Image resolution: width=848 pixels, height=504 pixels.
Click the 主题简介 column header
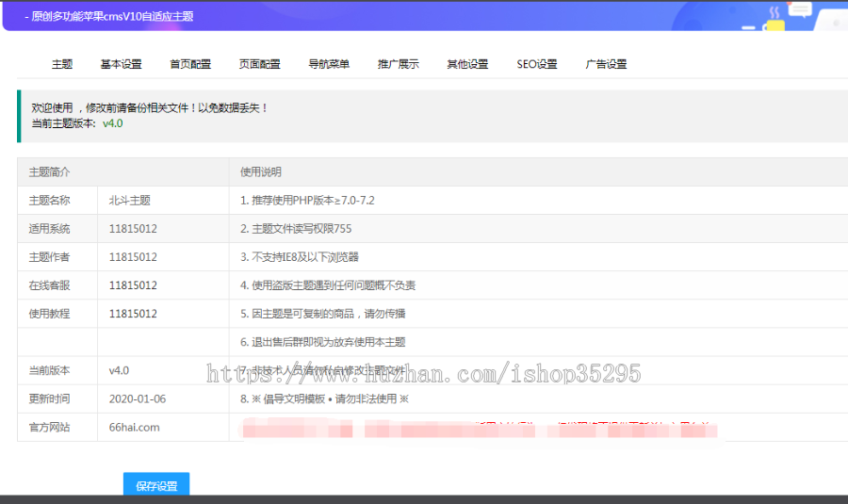tap(49, 172)
